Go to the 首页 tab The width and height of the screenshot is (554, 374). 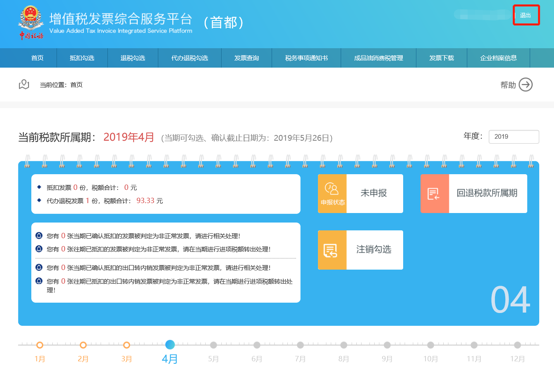tap(37, 58)
